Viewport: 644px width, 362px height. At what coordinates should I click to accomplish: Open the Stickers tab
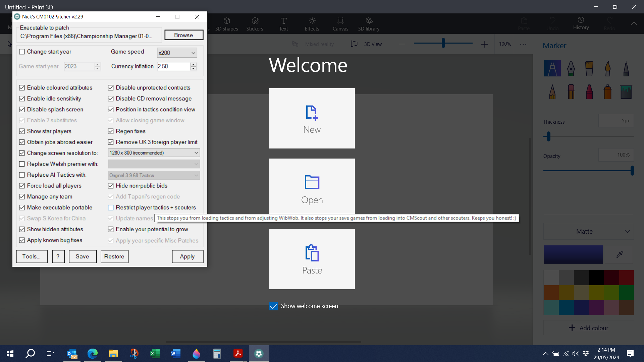coord(255,24)
